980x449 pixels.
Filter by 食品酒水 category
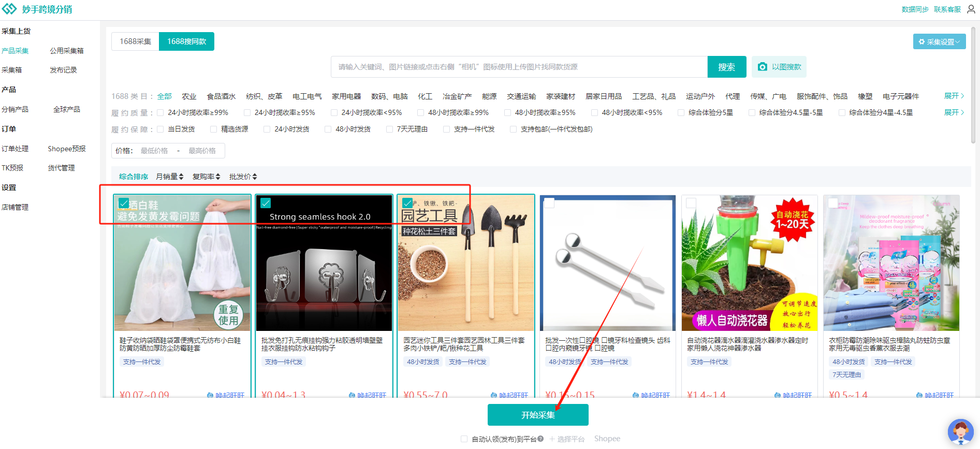coord(221,96)
